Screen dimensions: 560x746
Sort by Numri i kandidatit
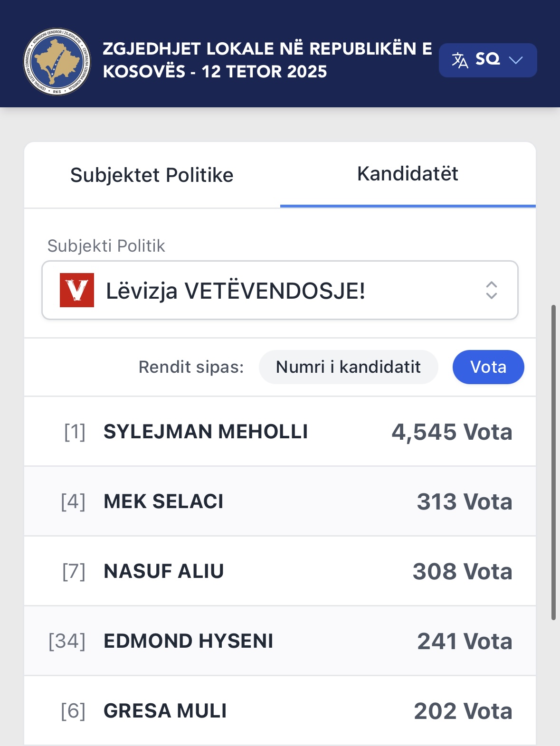[348, 367]
